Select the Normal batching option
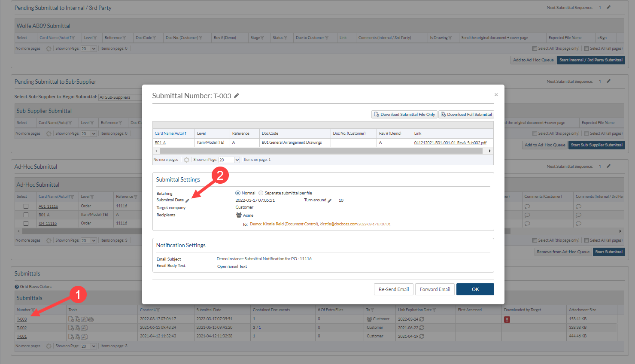 point(238,193)
